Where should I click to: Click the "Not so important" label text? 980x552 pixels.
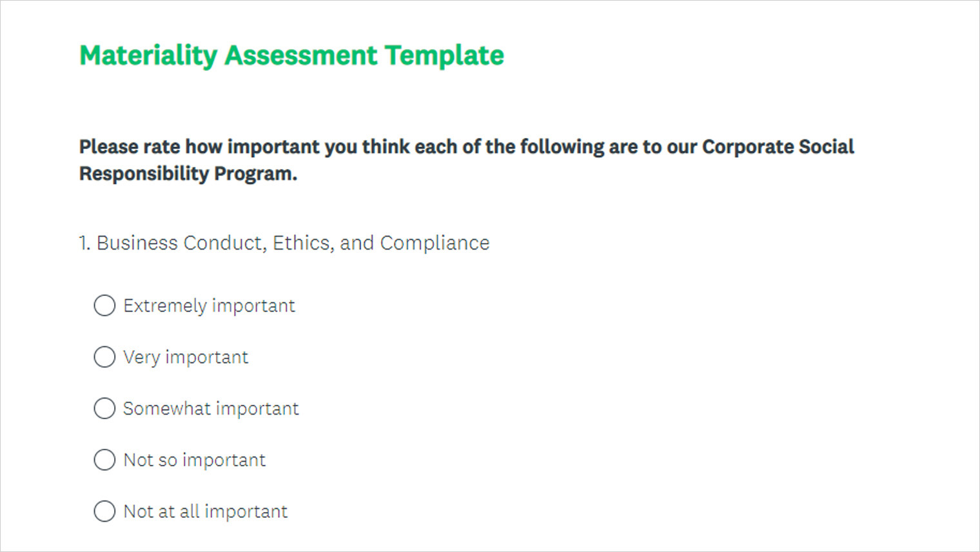pyautogui.click(x=194, y=460)
